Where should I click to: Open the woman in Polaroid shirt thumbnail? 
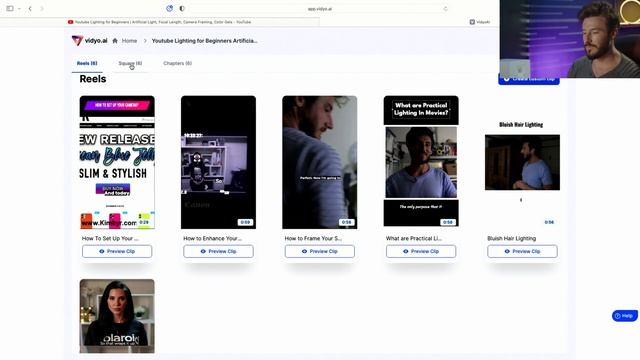click(x=117, y=316)
